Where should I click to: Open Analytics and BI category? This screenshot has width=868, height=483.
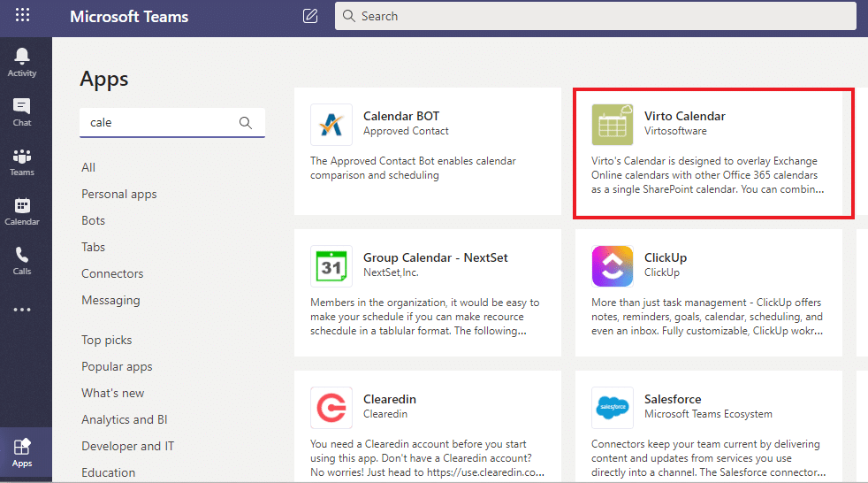[125, 420]
